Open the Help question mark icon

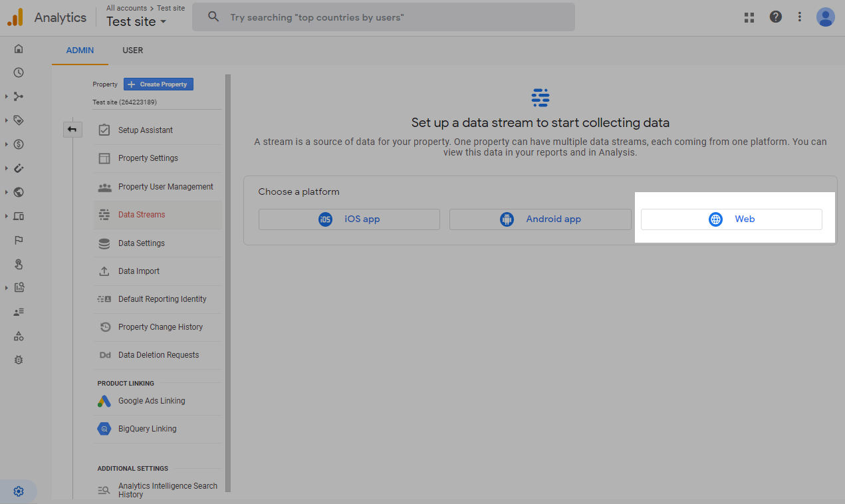(x=775, y=17)
